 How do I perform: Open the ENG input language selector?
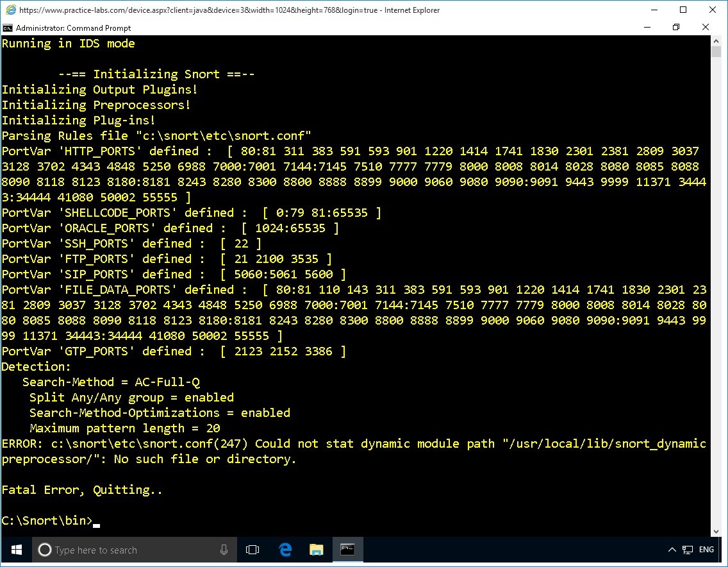pyautogui.click(x=706, y=550)
